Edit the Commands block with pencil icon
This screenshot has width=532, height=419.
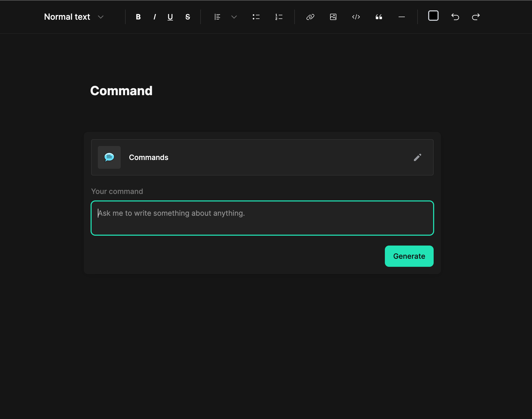(418, 157)
